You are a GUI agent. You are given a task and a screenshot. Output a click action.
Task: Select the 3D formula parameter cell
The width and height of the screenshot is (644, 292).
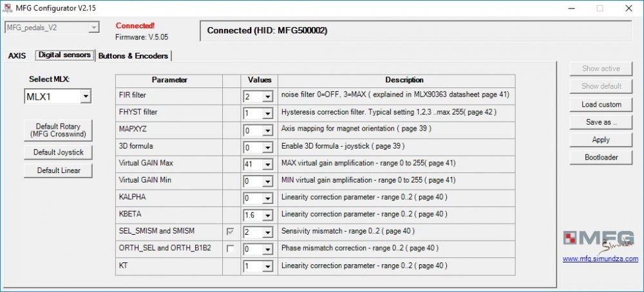pos(169,147)
